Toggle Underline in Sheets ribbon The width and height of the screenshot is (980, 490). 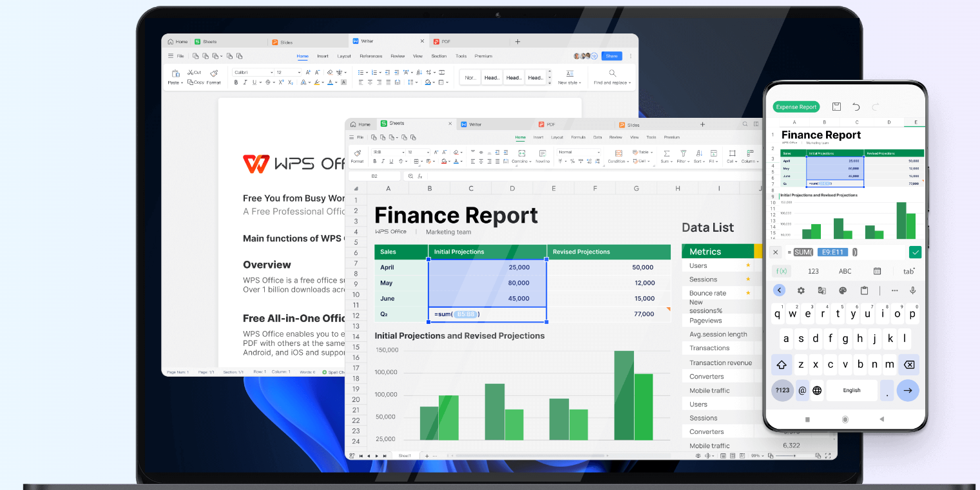pos(391,161)
